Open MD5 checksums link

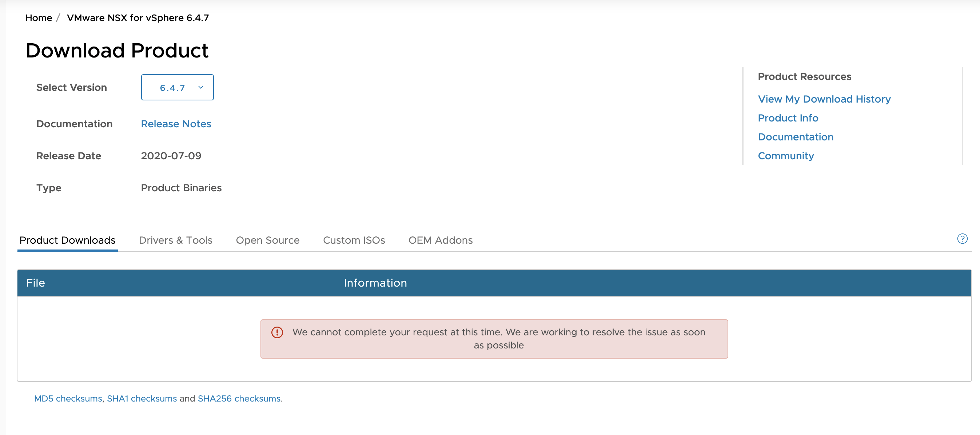[x=68, y=399]
